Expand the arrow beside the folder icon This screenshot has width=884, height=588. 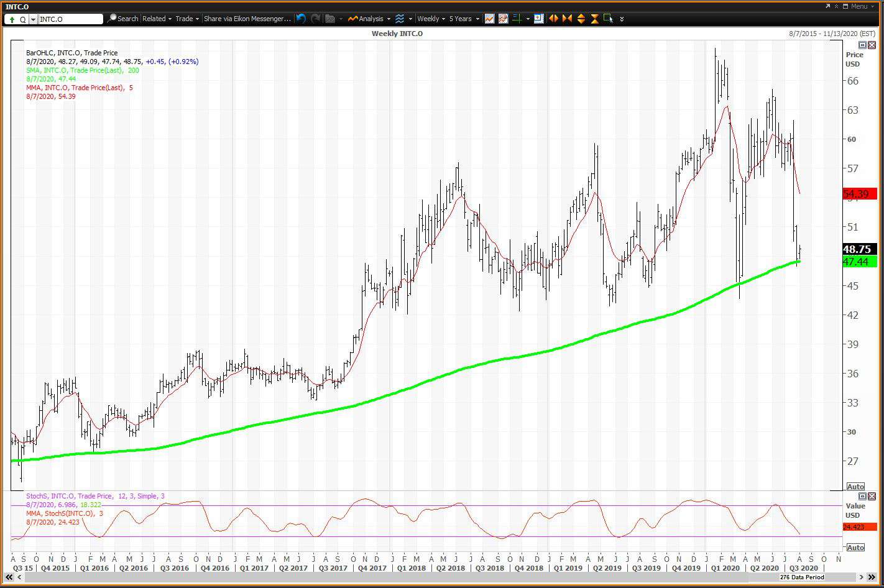point(341,19)
